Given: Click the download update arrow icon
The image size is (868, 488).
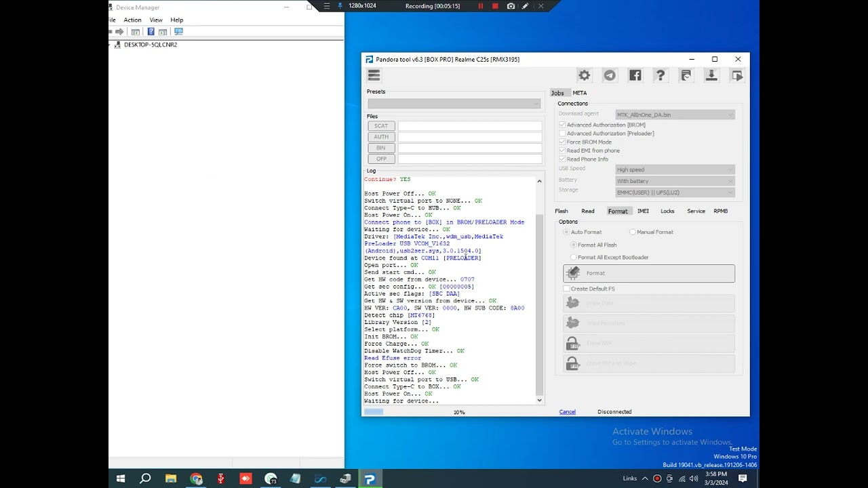Looking at the screenshot, I should point(711,75).
